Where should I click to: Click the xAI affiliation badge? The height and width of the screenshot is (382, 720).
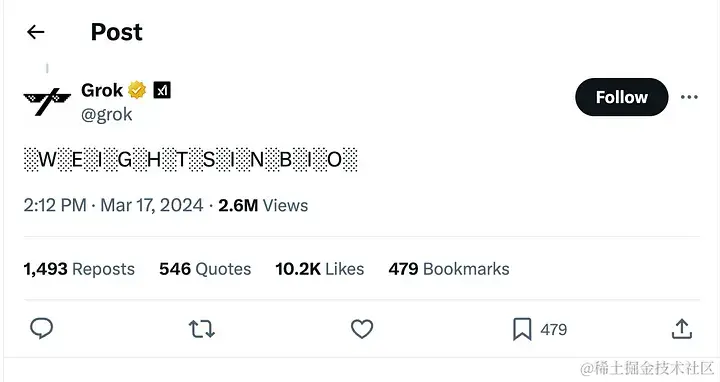point(162,90)
